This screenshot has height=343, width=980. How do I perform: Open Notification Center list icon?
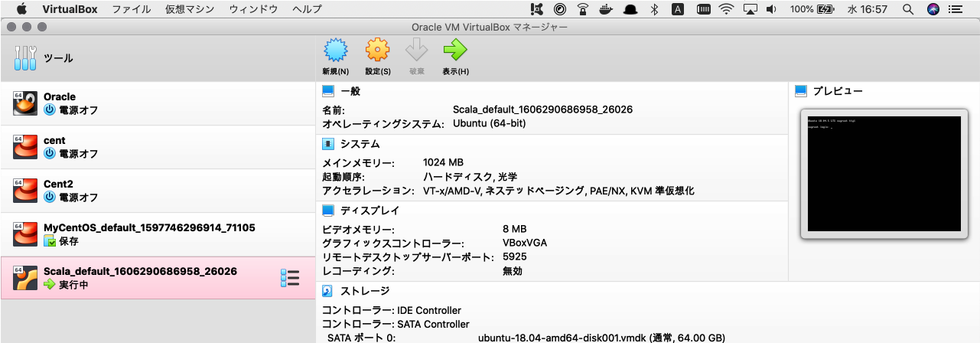pos(956,9)
